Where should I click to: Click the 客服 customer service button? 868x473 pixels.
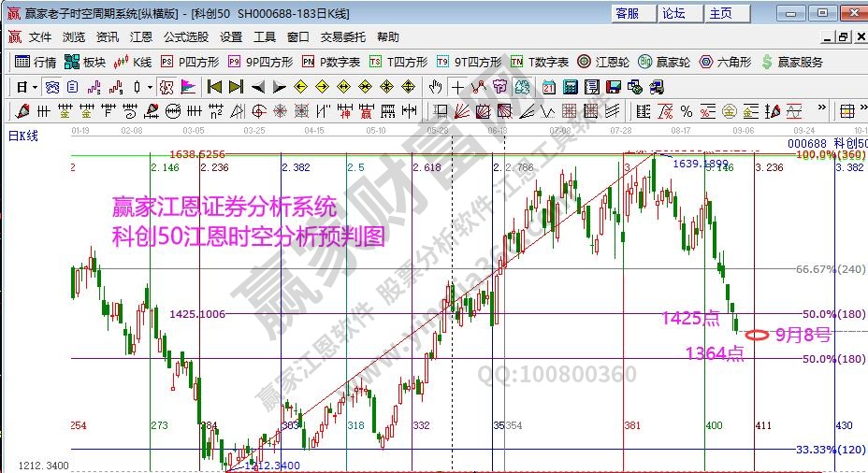[x=627, y=13]
